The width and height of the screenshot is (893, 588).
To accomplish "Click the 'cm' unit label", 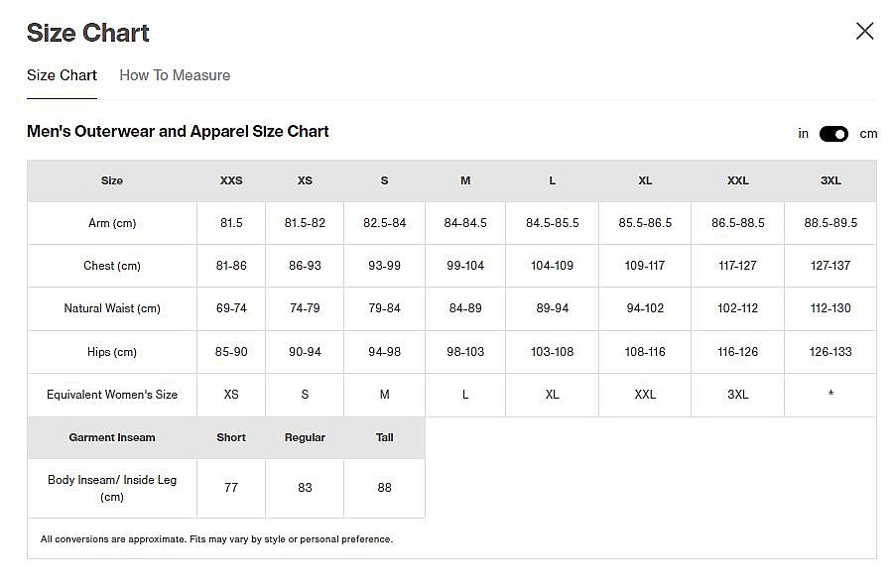I will 868,134.
